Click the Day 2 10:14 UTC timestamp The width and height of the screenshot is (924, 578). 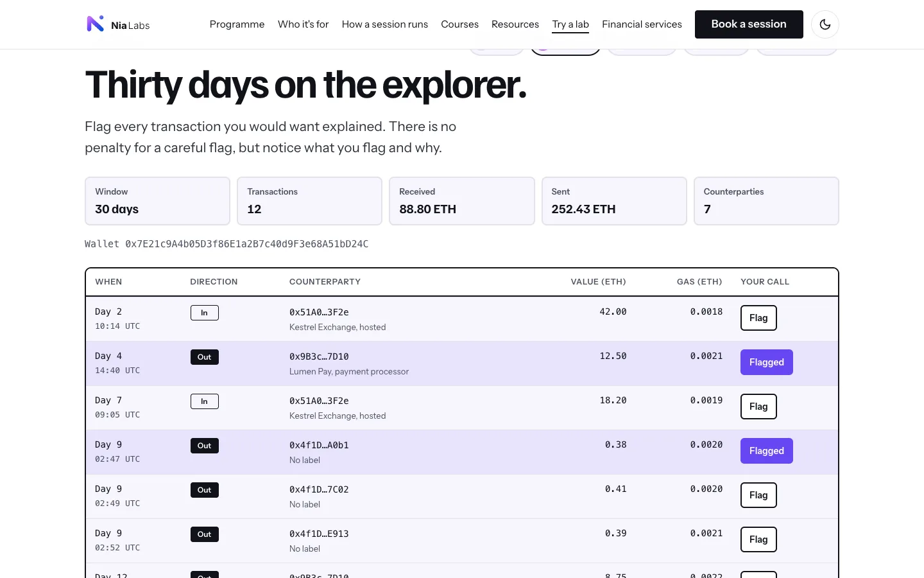pyautogui.click(x=117, y=319)
